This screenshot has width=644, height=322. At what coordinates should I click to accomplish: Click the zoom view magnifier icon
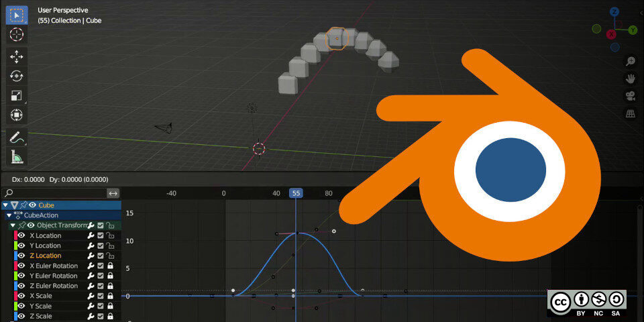(631, 62)
